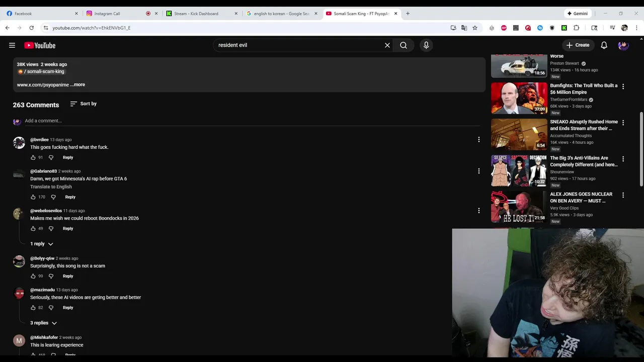Open the Create menu button
644x362 pixels.
pyautogui.click(x=578, y=45)
